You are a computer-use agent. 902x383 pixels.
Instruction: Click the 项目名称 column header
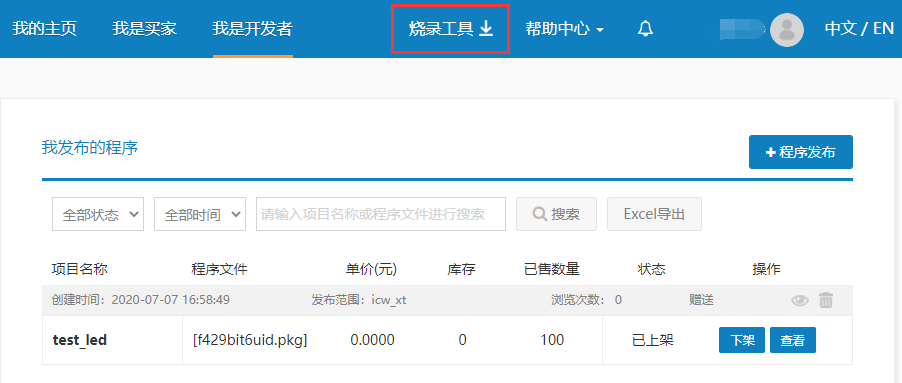point(80,269)
